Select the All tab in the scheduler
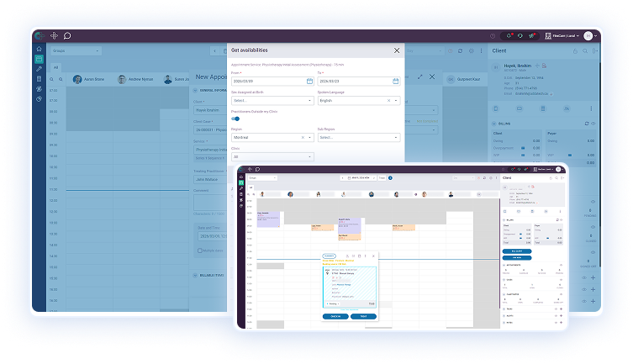The image size is (633, 364). (56, 66)
